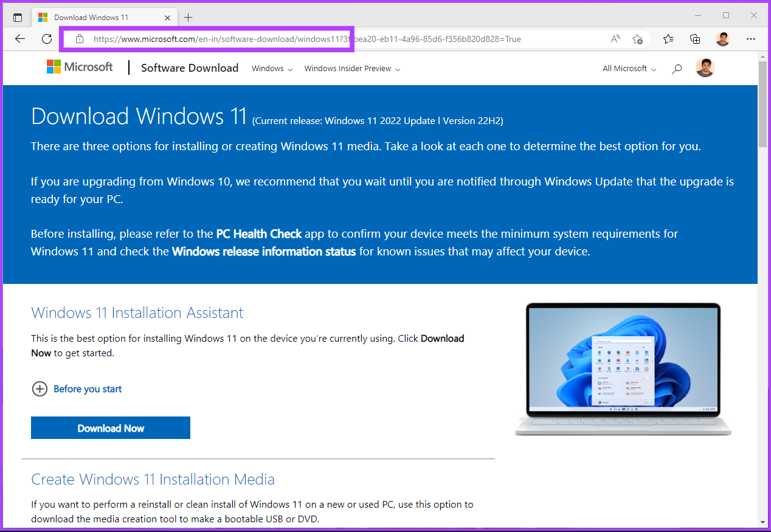Open the Favorites hub from the toolbar
Screen dimensions: 771x532
[668, 38]
